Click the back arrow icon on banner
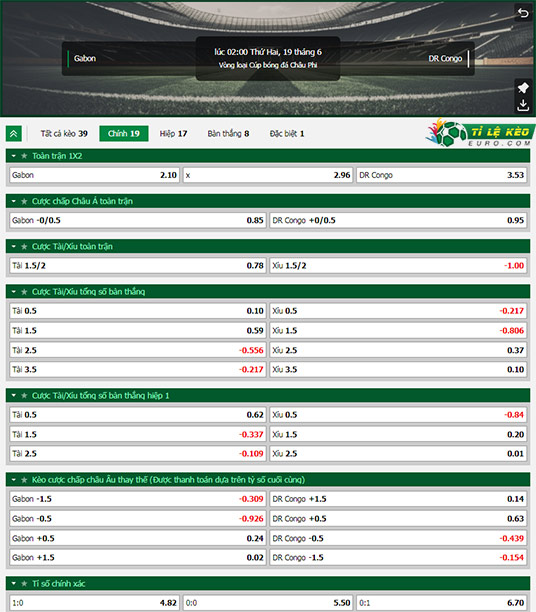536x612 pixels. click(523, 13)
